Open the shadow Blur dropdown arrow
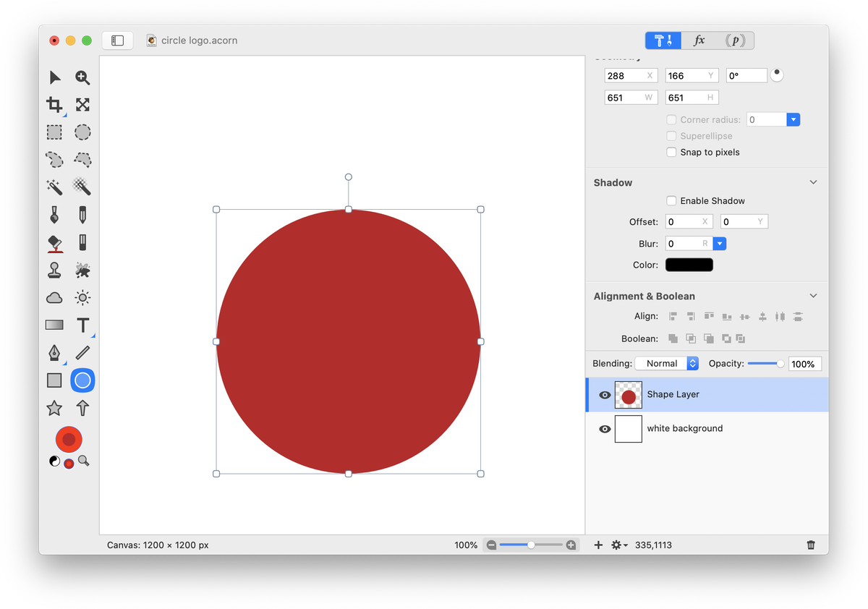The height and width of the screenshot is (609, 868). click(x=719, y=244)
